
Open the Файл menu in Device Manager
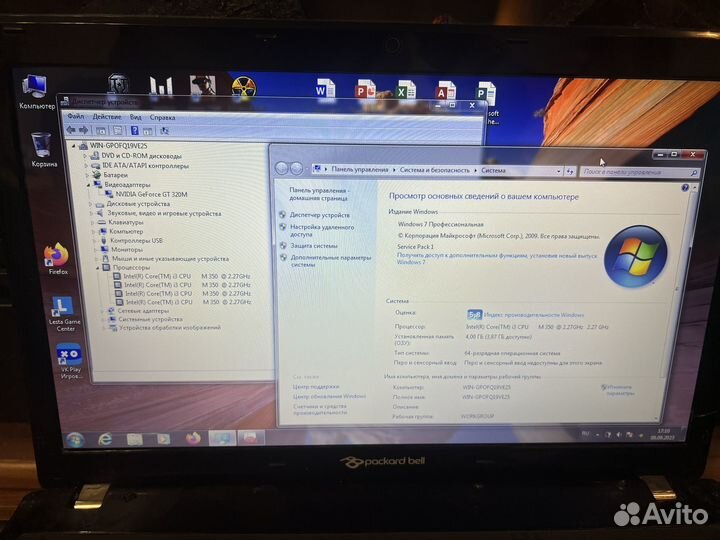76,117
